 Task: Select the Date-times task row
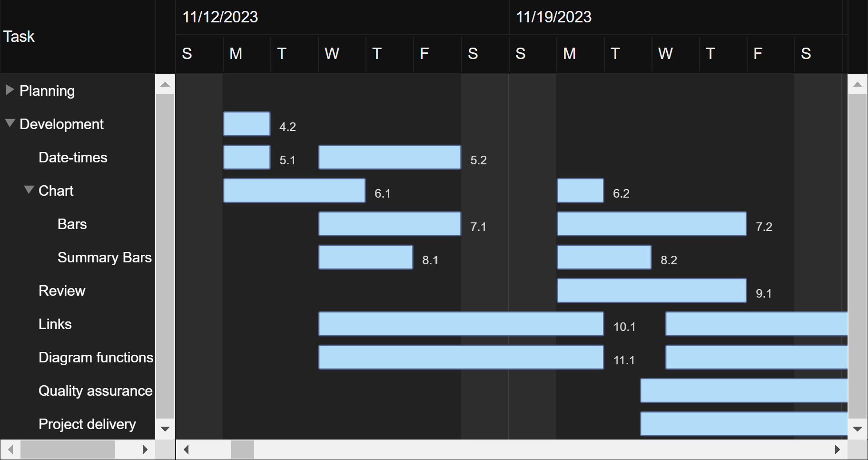(x=72, y=158)
